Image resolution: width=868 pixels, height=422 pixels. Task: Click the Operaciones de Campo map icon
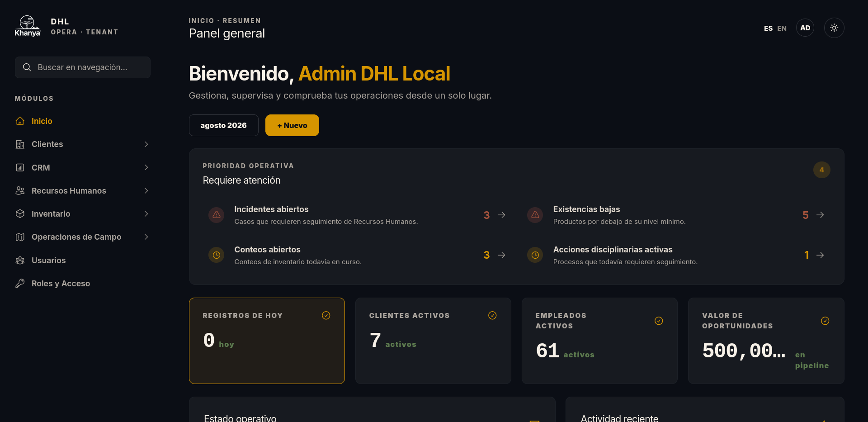(20, 237)
